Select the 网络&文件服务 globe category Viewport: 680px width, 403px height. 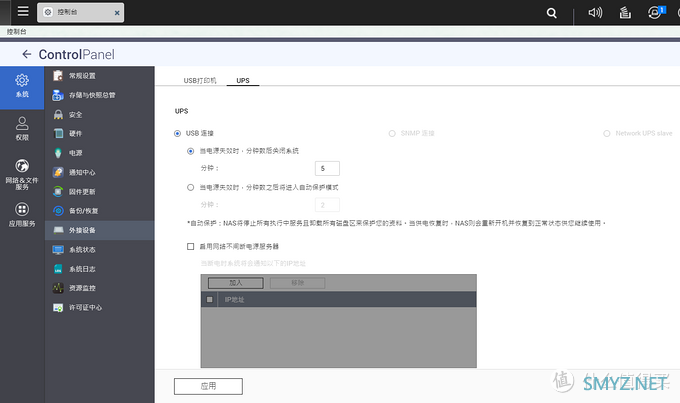coord(22,174)
